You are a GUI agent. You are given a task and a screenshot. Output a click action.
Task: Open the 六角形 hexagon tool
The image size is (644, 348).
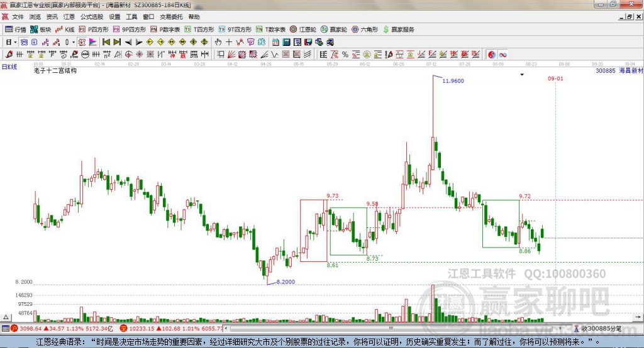[x=364, y=30]
